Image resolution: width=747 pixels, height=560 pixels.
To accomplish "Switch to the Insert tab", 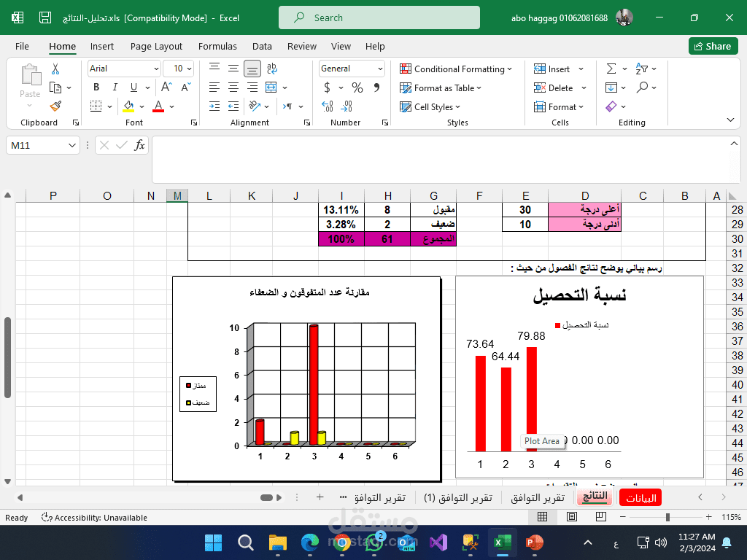I will (102, 46).
